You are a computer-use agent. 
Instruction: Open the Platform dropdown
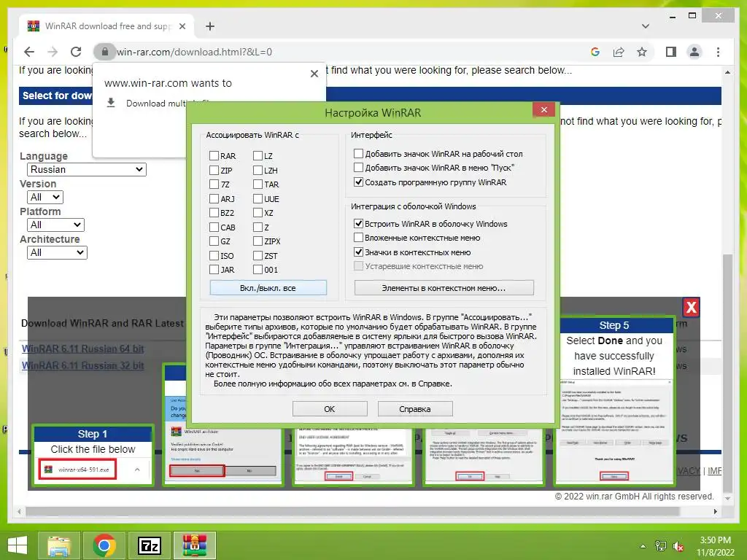point(55,225)
